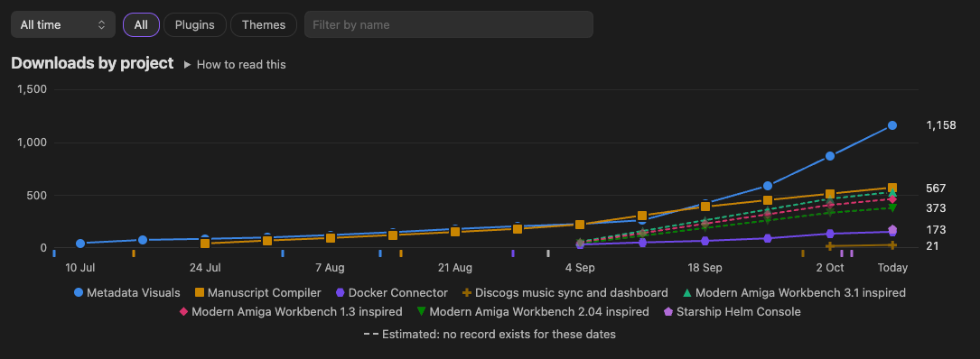
Task: Click the Today axis label
Action: tap(892, 268)
